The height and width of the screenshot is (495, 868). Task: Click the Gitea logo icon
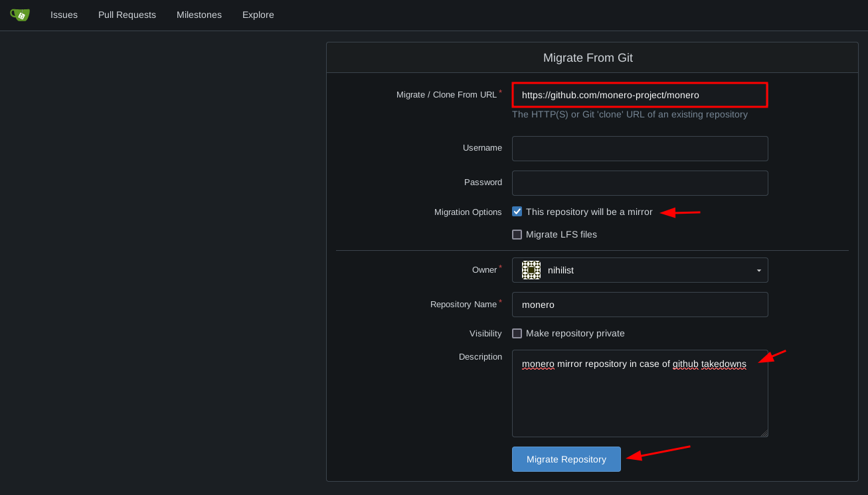click(x=20, y=15)
